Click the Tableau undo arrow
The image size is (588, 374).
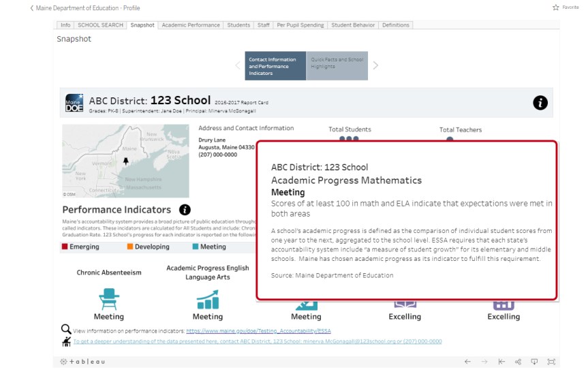pos(467,362)
